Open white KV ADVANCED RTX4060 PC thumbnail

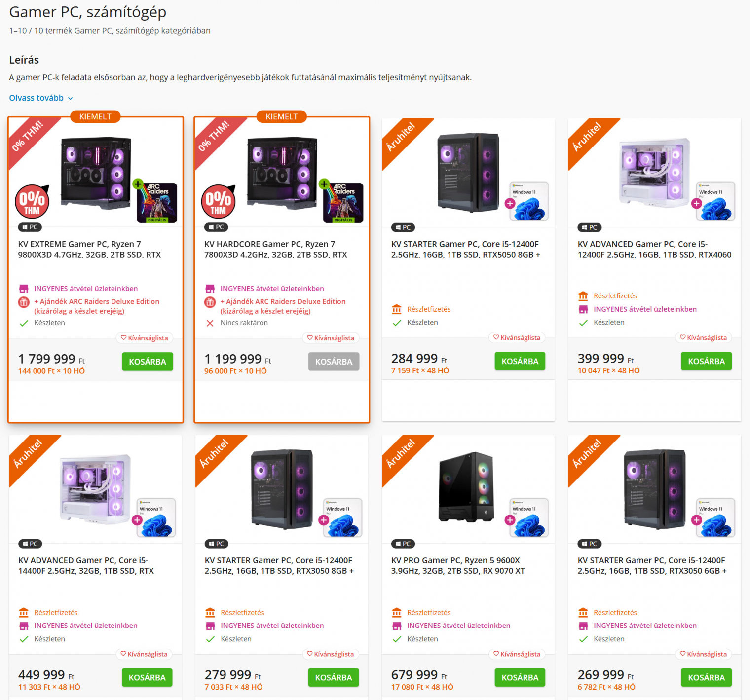pyautogui.click(x=654, y=172)
